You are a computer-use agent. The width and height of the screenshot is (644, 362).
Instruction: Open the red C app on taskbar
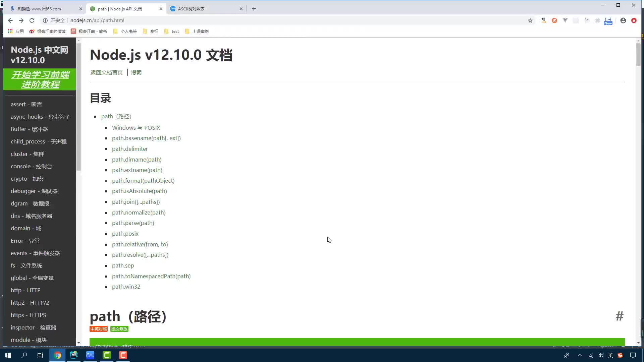pyautogui.click(x=123, y=355)
